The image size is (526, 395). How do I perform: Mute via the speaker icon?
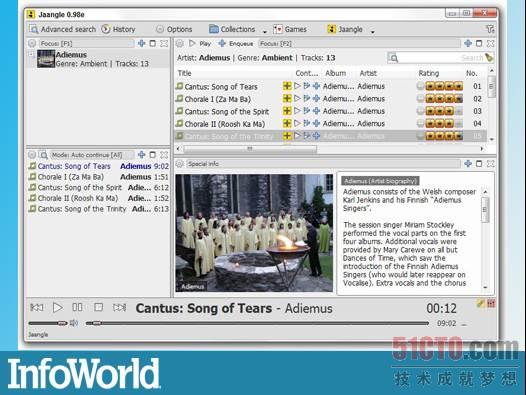click(74, 323)
